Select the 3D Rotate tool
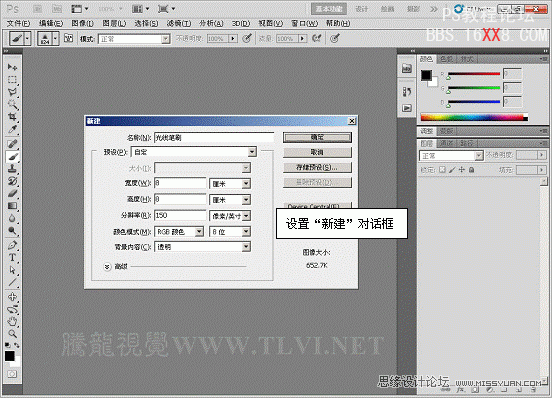Viewport: 552px width, 398px height. 12,297
